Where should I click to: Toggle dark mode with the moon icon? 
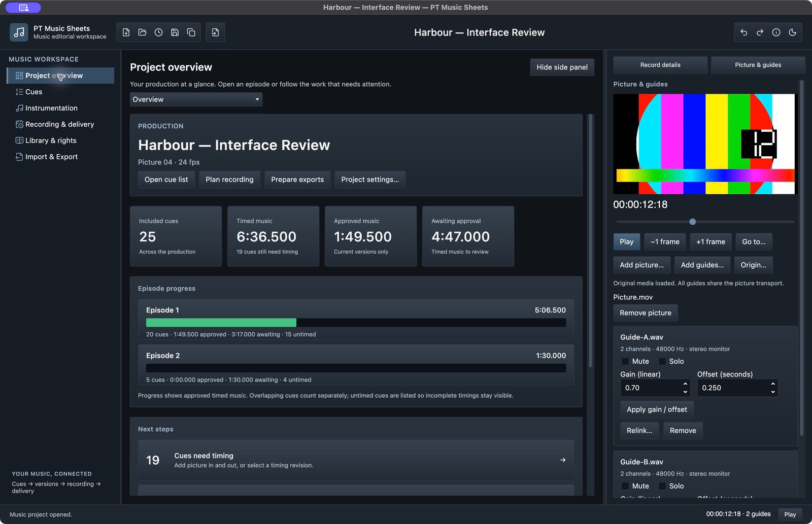pyautogui.click(x=793, y=32)
